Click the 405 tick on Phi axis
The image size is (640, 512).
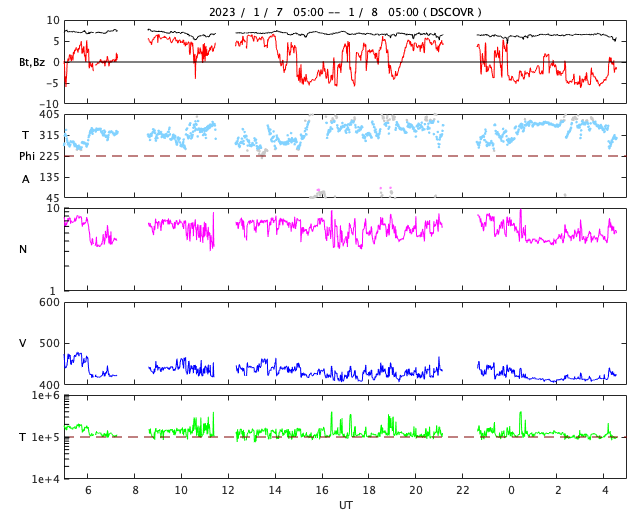49,115
